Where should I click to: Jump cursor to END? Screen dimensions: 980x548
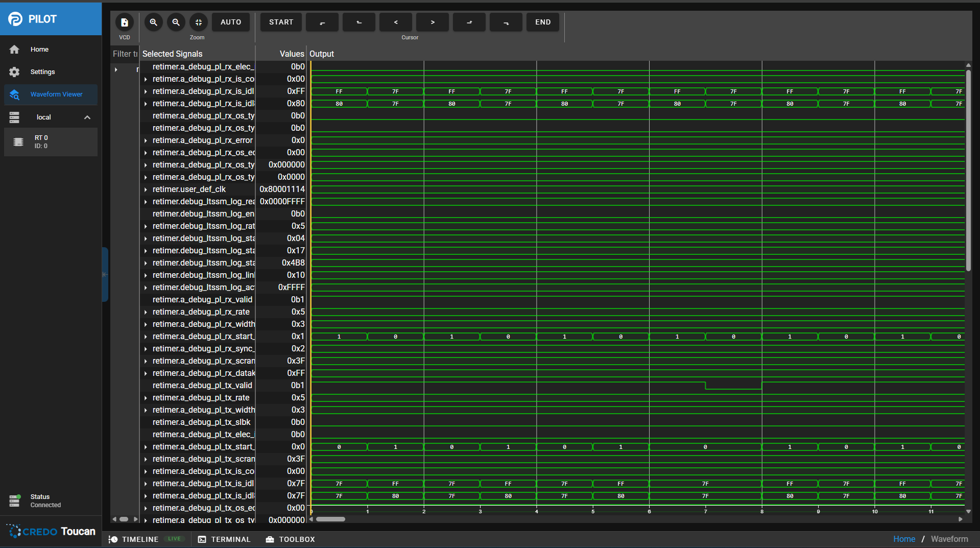[543, 22]
